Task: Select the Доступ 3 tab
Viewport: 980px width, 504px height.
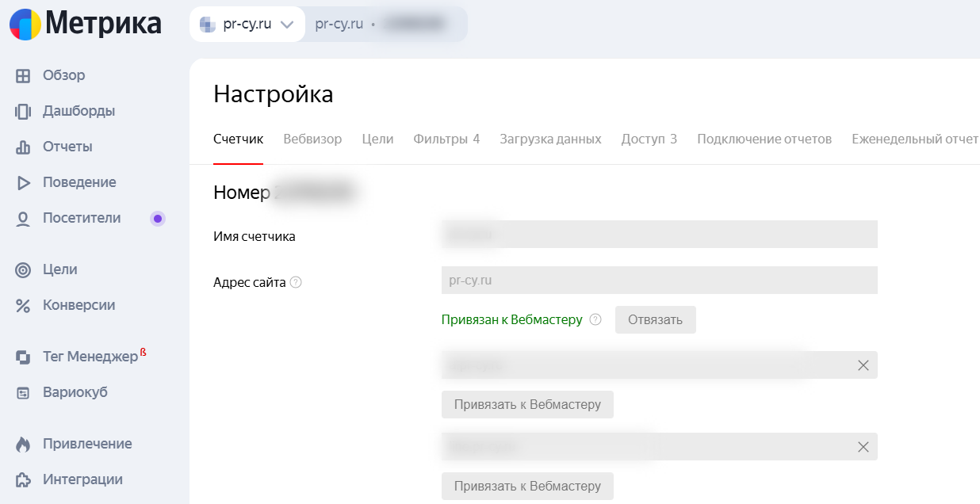Action: [x=649, y=139]
